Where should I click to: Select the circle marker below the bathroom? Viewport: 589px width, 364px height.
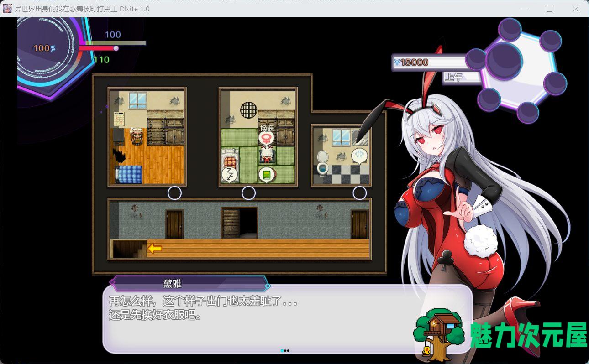(360, 193)
